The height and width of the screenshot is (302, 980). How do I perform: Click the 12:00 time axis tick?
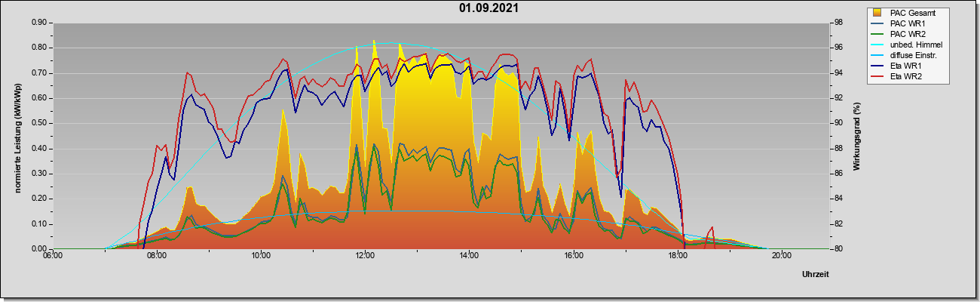365,256
